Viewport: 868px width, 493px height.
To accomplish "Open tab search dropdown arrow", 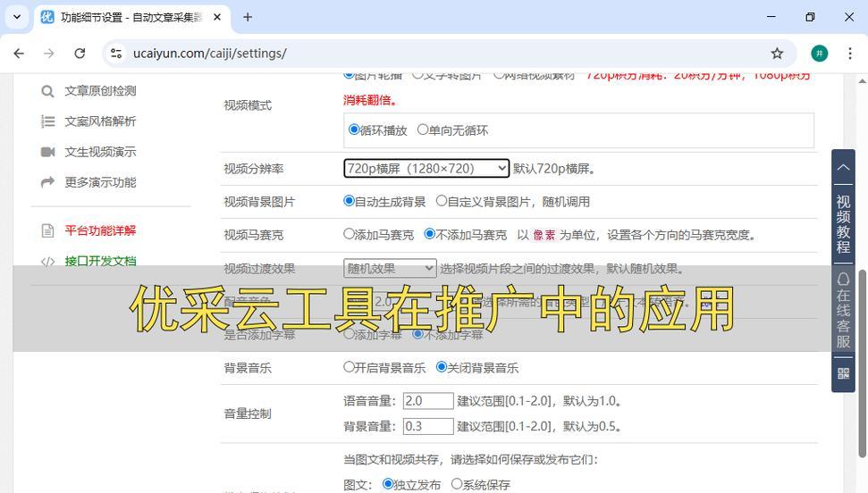I will [x=17, y=17].
